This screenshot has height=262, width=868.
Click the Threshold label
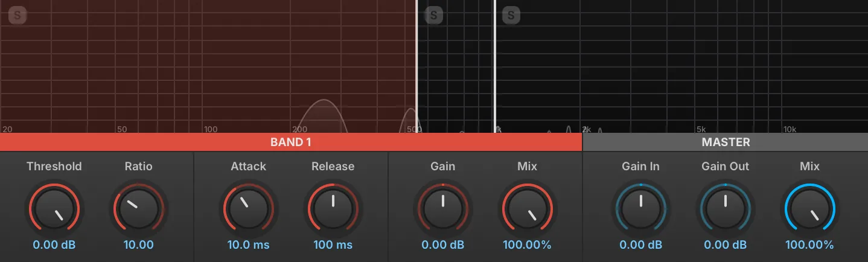54,166
